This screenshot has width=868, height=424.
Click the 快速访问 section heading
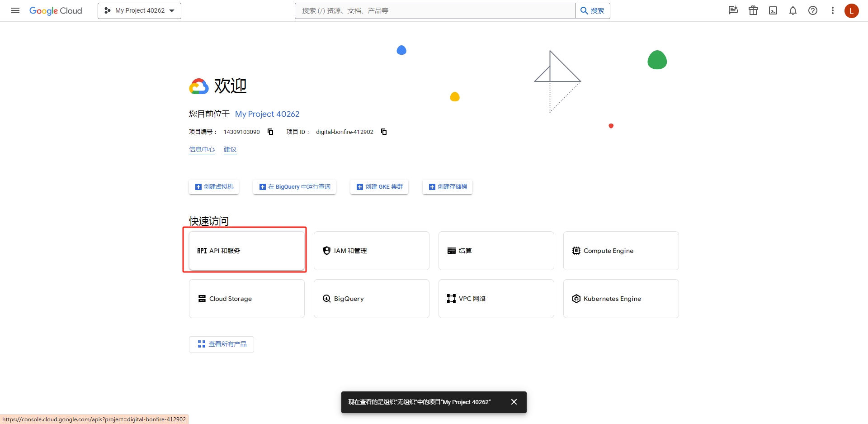(x=209, y=221)
